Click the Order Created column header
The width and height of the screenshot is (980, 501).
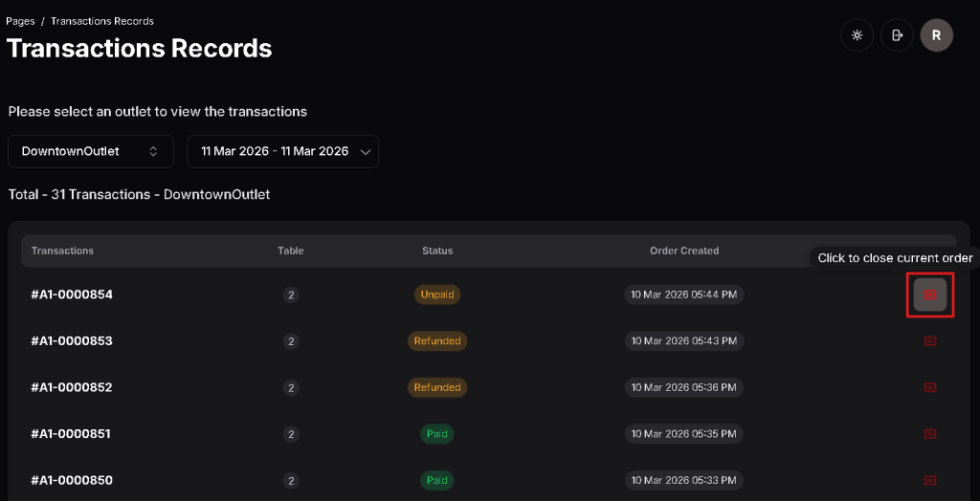tap(684, 250)
